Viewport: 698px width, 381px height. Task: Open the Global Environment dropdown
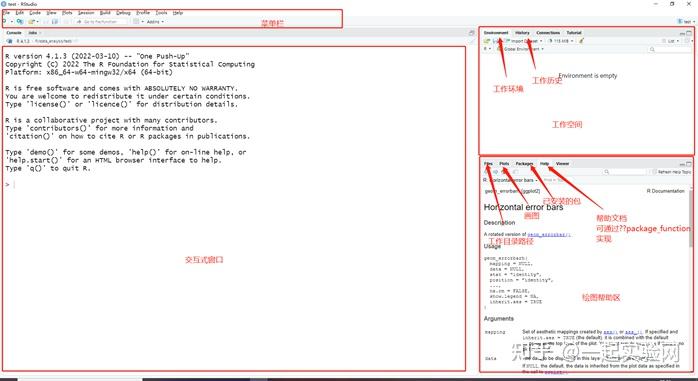(520, 49)
